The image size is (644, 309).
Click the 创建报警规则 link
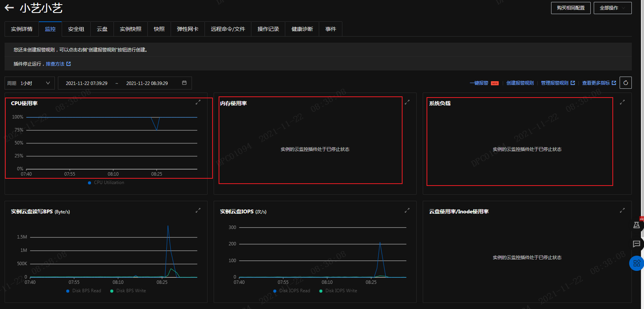click(520, 83)
